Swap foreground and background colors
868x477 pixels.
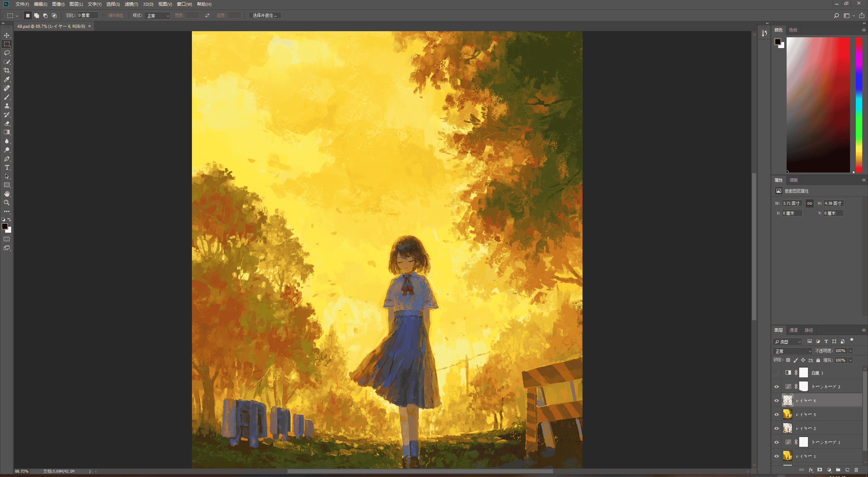tap(9, 220)
